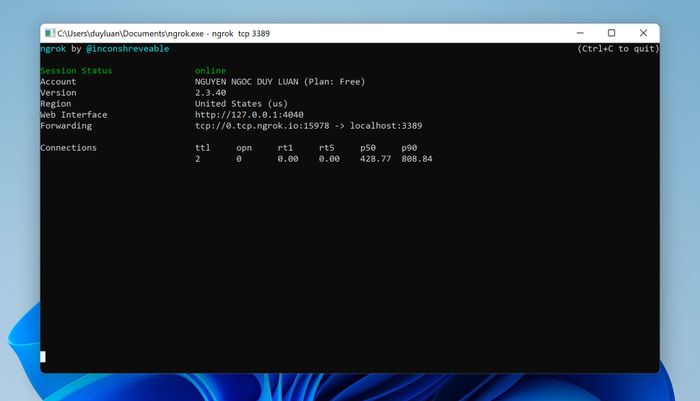Close the ngrok console window
The width and height of the screenshot is (700, 401).
(643, 33)
